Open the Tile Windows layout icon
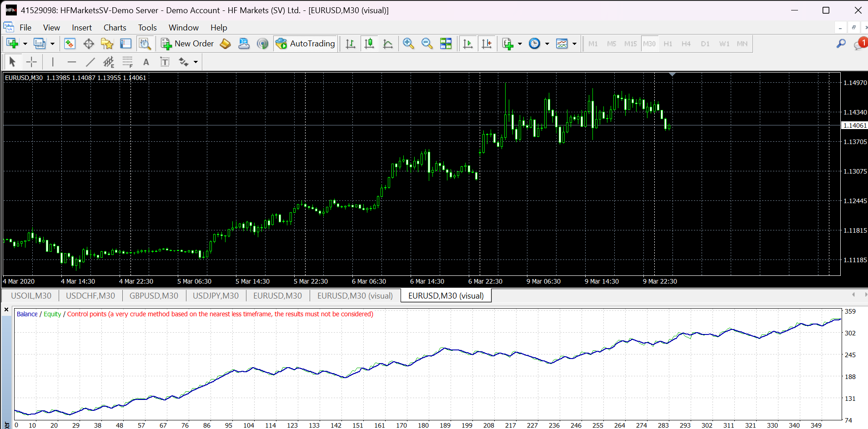This screenshot has height=429, width=868. tap(446, 44)
